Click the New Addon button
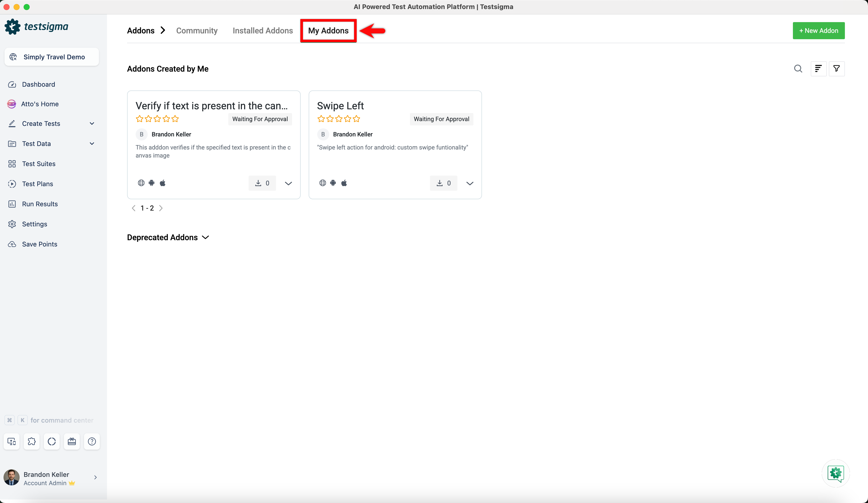Screen dimensions: 868x503 click(x=819, y=31)
